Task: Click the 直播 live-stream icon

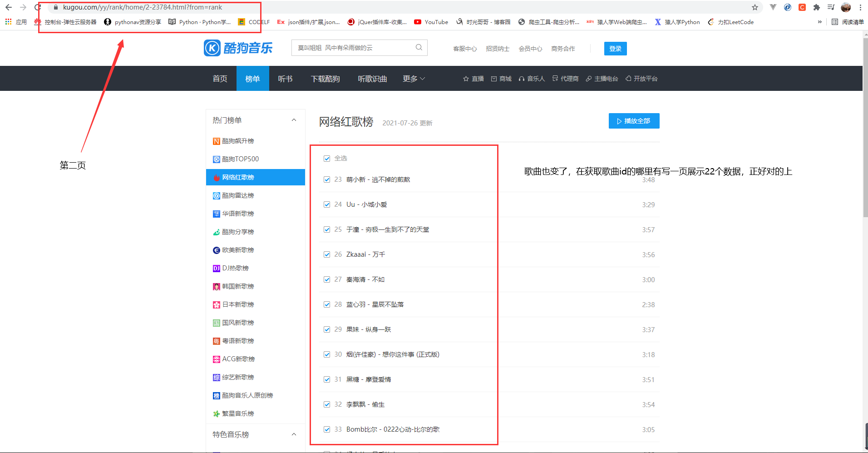Action: [465, 78]
